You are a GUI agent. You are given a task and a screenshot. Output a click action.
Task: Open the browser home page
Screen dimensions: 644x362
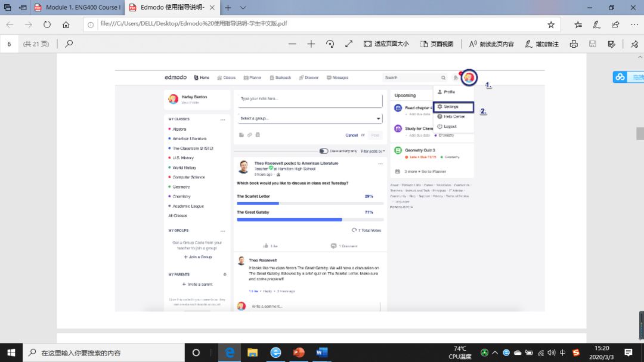point(66,24)
